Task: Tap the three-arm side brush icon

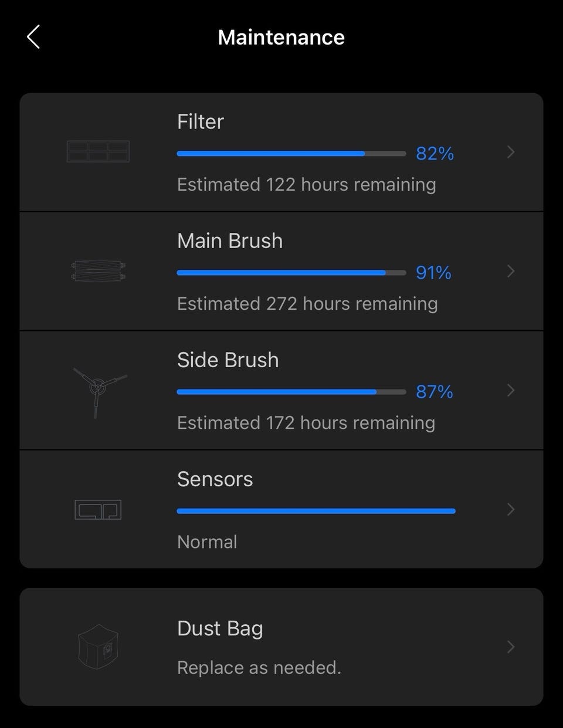Action: point(98,387)
